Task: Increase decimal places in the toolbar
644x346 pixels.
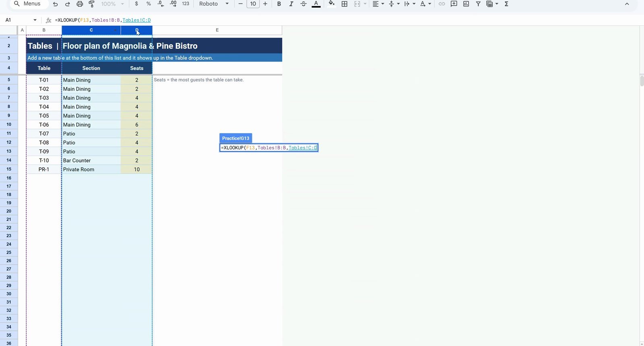Action: (173, 4)
